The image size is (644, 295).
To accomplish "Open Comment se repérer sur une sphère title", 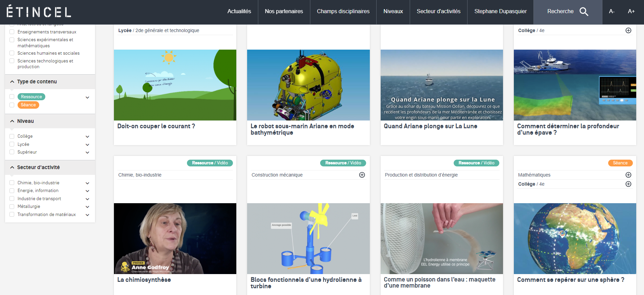I will (x=571, y=280).
